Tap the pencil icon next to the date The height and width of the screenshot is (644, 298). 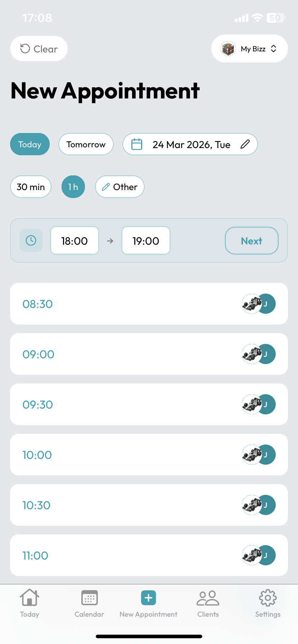pyautogui.click(x=245, y=144)
